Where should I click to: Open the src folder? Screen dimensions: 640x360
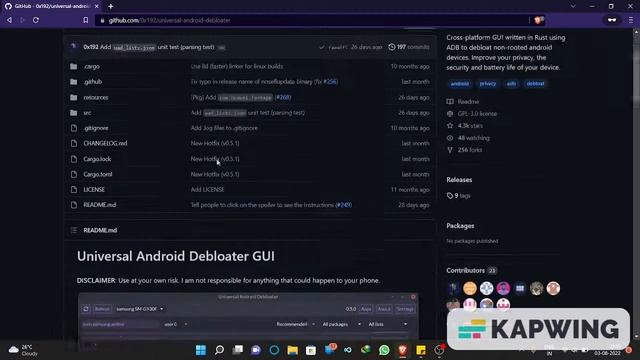pos(87,113)
